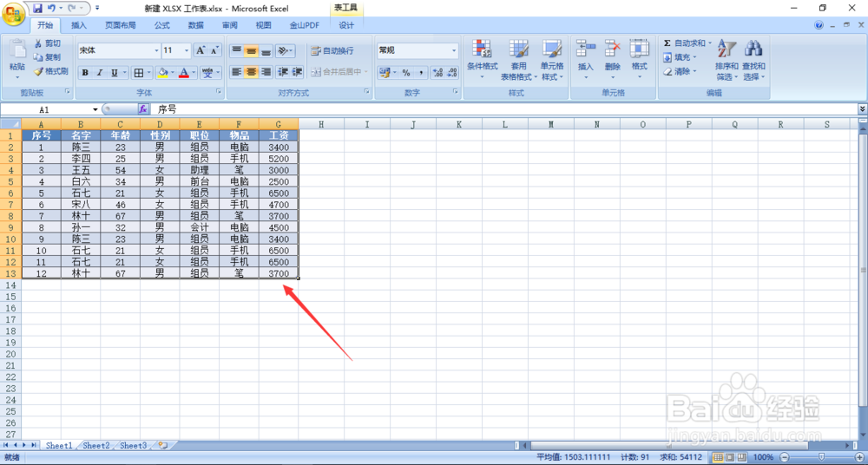Open Sort and Filter (排序和筛选)
The image size is (868, 465).
click(727, 60)
